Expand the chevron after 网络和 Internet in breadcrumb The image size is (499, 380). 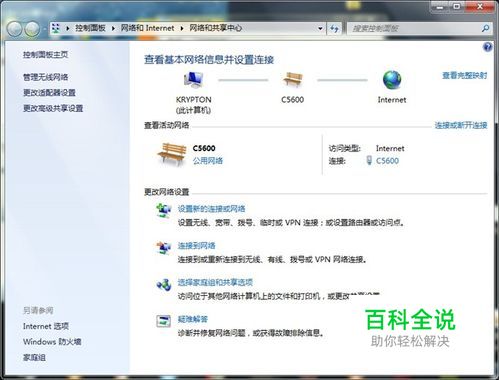click(182, 28)
